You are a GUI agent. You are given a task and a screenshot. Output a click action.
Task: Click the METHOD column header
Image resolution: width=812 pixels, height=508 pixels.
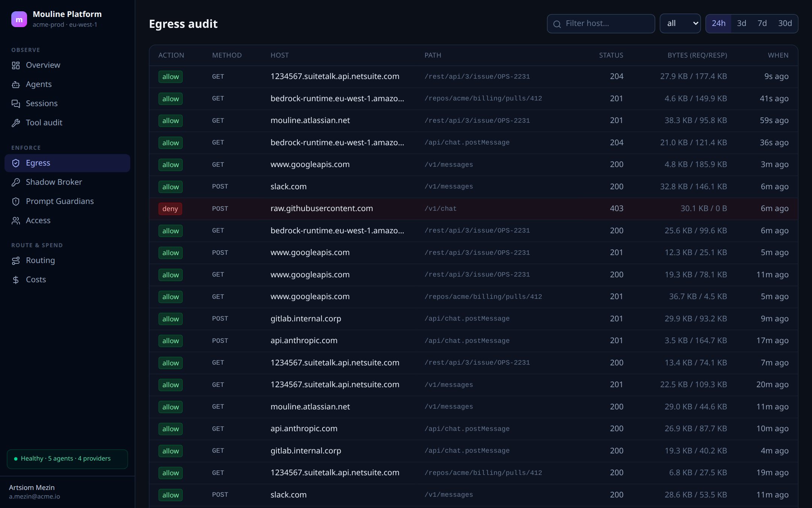(x=227, y=55)
